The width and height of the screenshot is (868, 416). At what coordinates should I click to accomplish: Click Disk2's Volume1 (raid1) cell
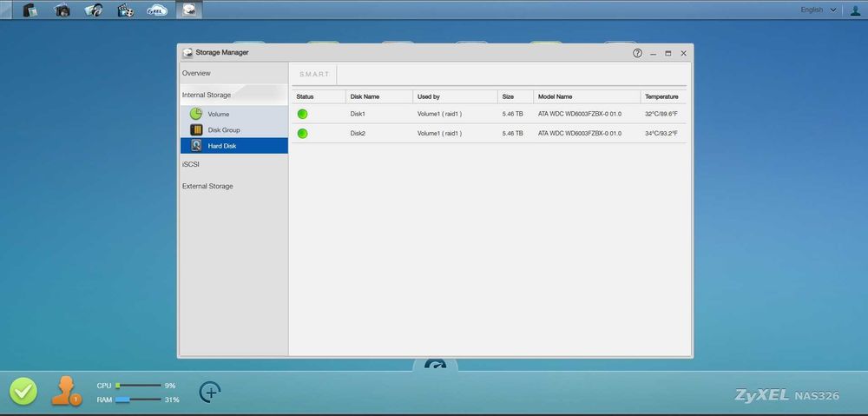point(439,134)
